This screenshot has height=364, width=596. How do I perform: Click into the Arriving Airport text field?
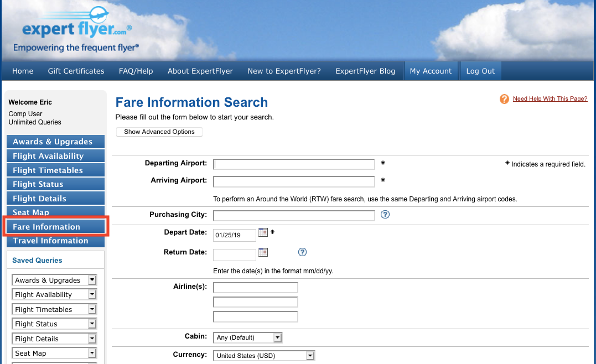click(x=294, y=181)
